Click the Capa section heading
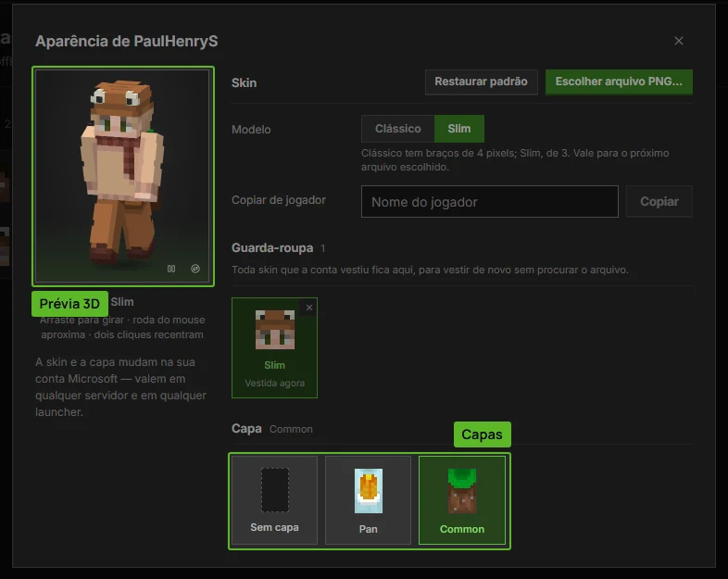728x579 pixels. pyautogui.click(x=246, y=428)
